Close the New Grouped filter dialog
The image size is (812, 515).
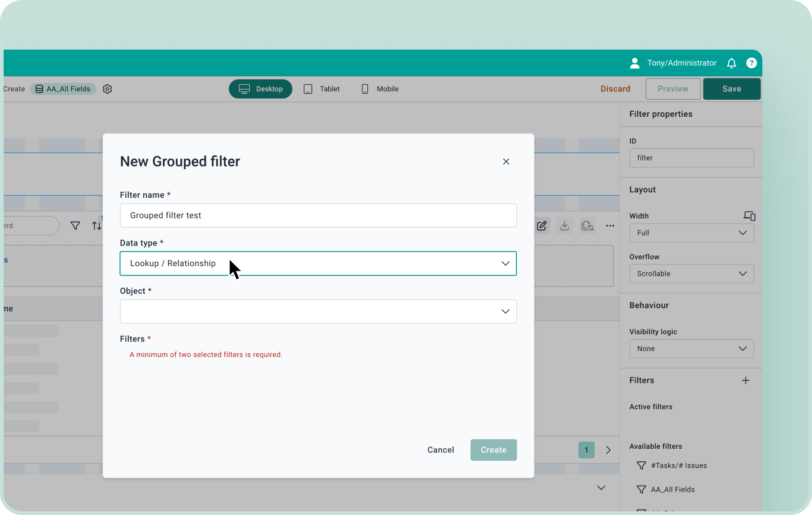pyautogui.click(x=506, y=161)
